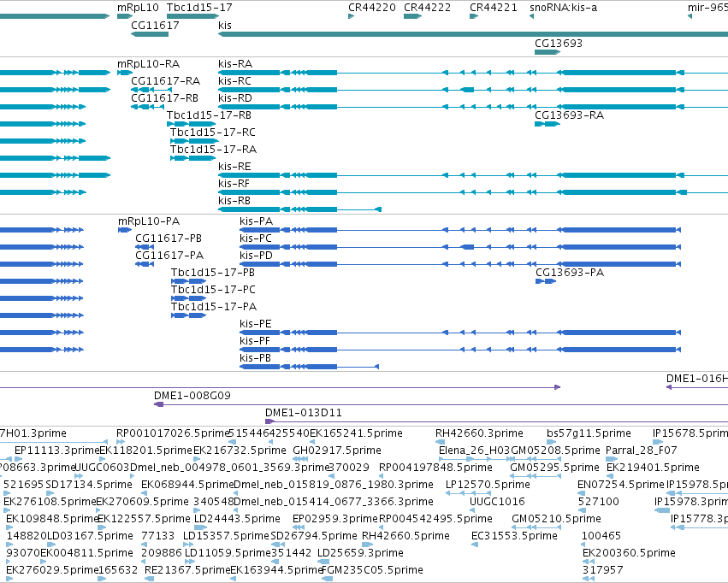Select the Tbc1d15-17-RC transcript

194,141
